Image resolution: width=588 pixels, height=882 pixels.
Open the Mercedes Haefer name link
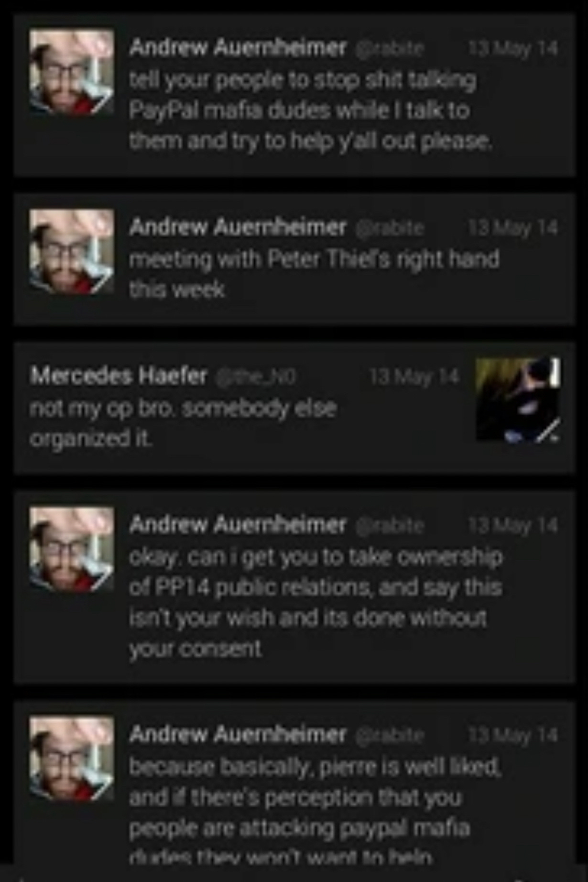(119, 376)
